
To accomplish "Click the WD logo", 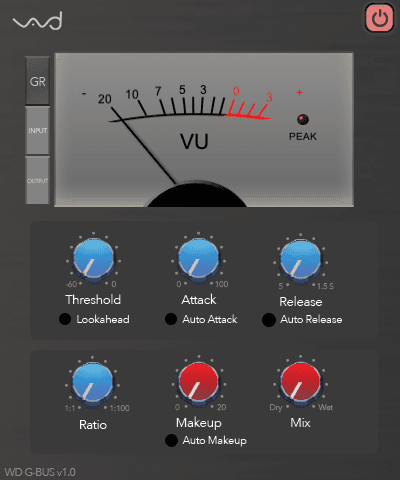I will tap(37, 21).
